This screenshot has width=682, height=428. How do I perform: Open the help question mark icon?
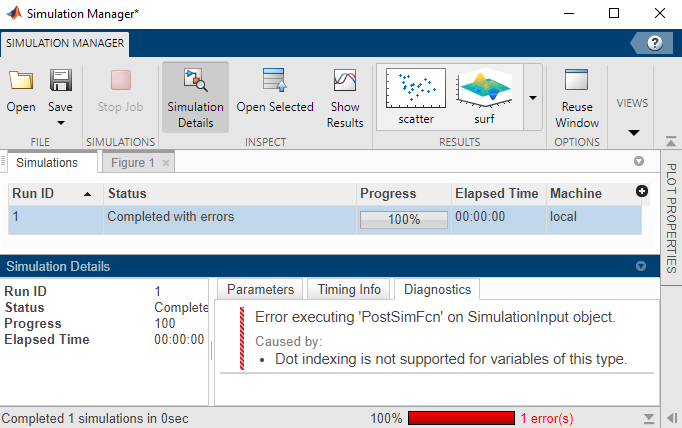click(x=655, y=43)
